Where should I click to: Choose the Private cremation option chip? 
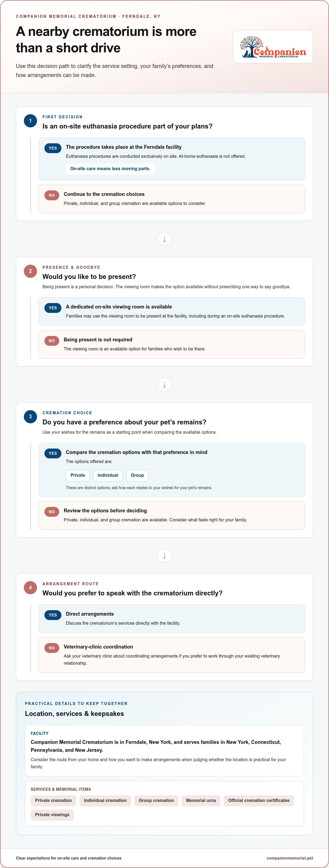click(78, 475)
